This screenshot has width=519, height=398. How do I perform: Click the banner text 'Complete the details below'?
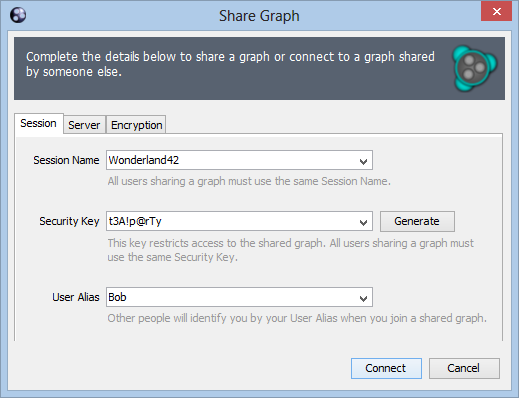230,64
